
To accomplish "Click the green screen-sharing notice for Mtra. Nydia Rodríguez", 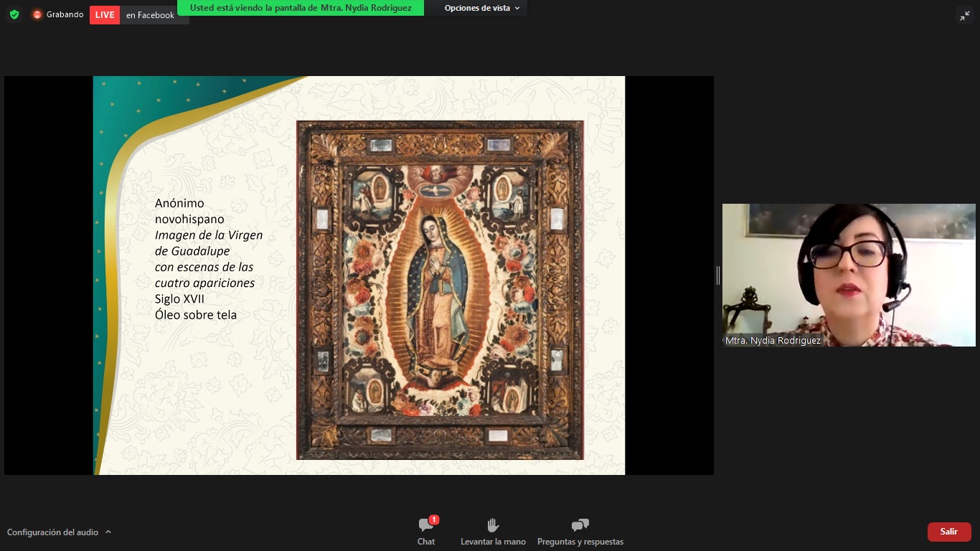I will point(301,8).
